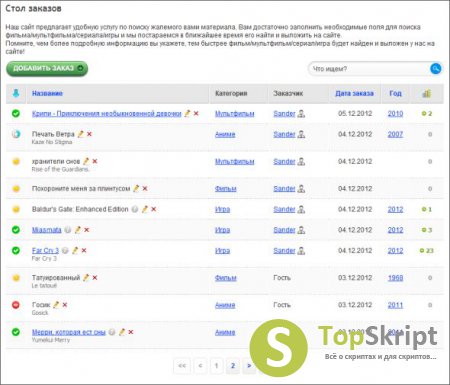Open Крипи - Приключения необыкновенной девочки link
The image size is (450, 385).
click(107, 114)
